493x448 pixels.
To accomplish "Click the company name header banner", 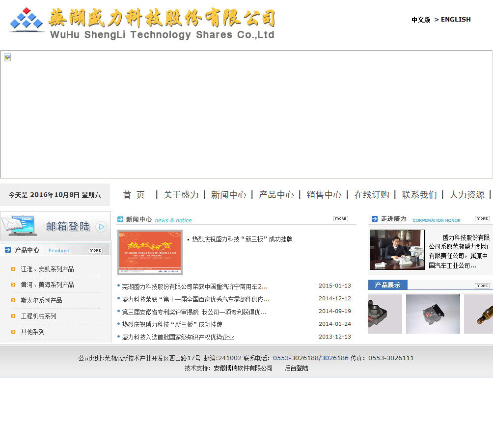I will point(162,24).
